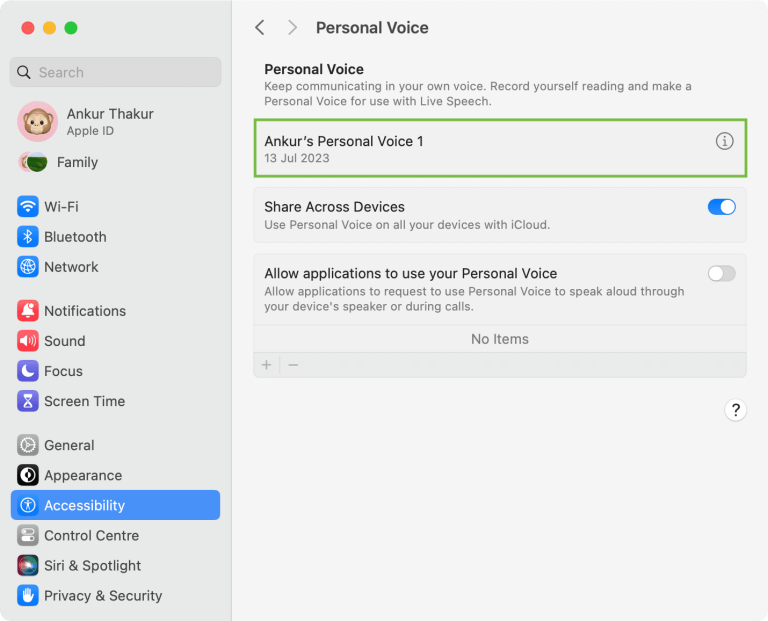Select the Screen Time hourglass icon
768x621 pixels.
coord(28,401)
